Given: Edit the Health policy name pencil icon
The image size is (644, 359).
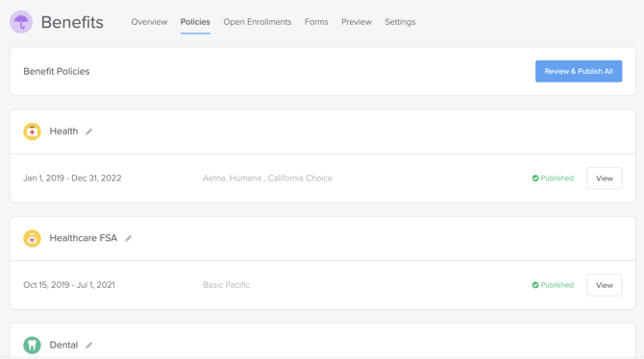Looking at the screenshot, I should tap(88, 132).
